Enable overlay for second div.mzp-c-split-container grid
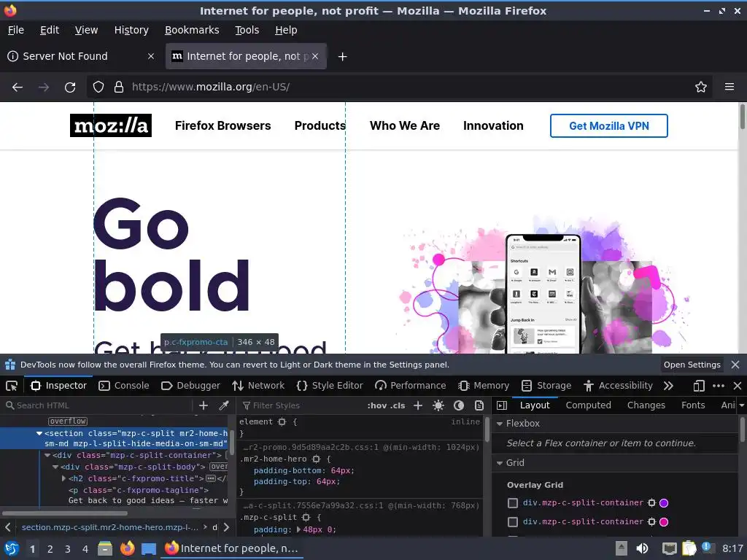Image resolution: width=747 pixels, height=560 pixels. pos(513,522)
